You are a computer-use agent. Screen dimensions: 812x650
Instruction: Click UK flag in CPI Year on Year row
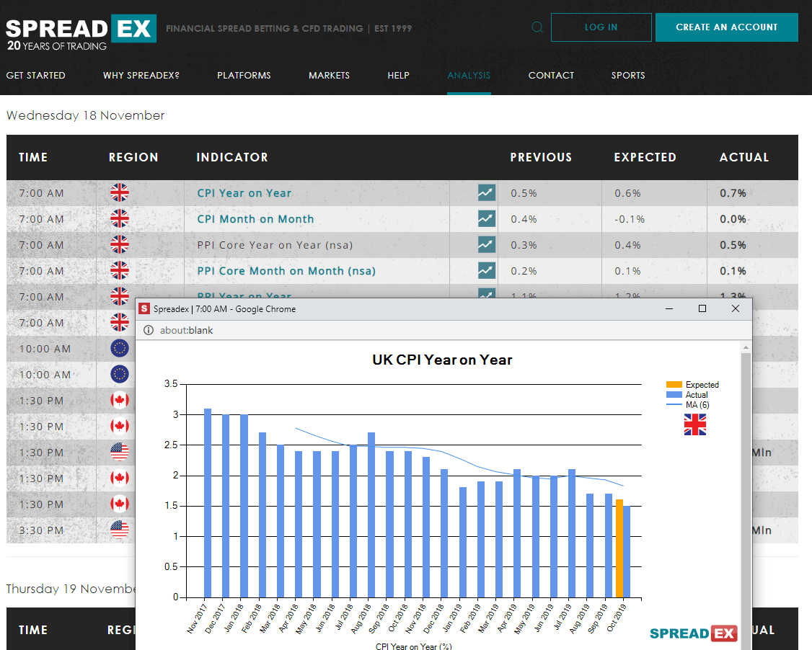click(x=120, y=192)
